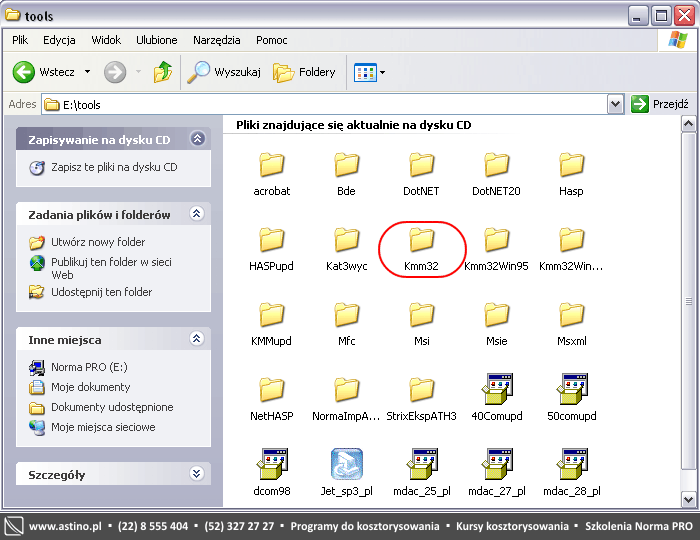Click Zapisz te pliki na dysku CD
The height and width of the screenshot is (540, 700).
(103, 167)
